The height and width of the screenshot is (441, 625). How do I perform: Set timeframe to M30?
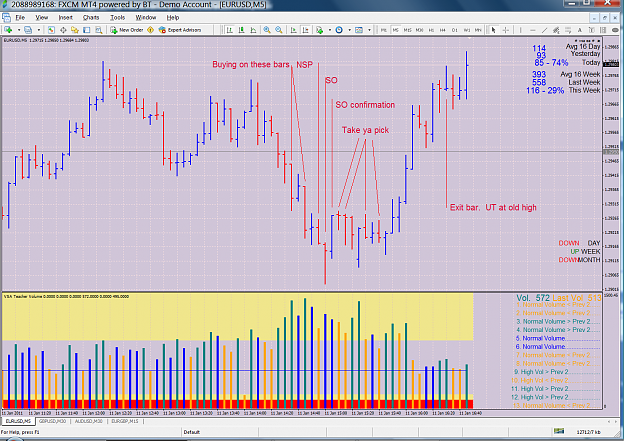pyautogui.click(x=419, y=30)
